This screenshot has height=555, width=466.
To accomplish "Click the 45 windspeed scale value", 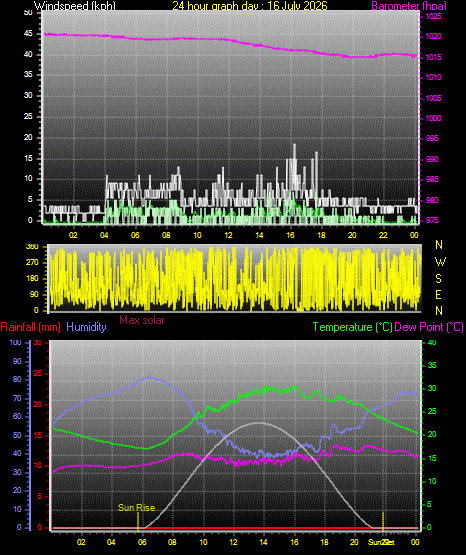I will [28, 34].
